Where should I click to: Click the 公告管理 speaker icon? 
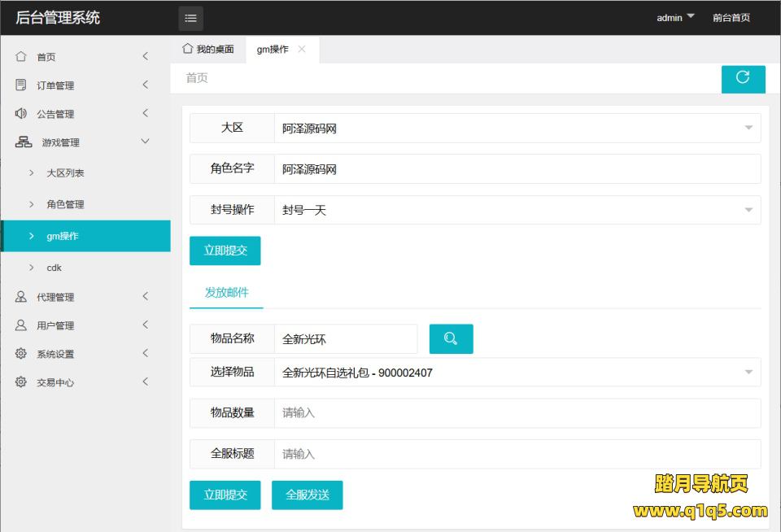point(21,114)
